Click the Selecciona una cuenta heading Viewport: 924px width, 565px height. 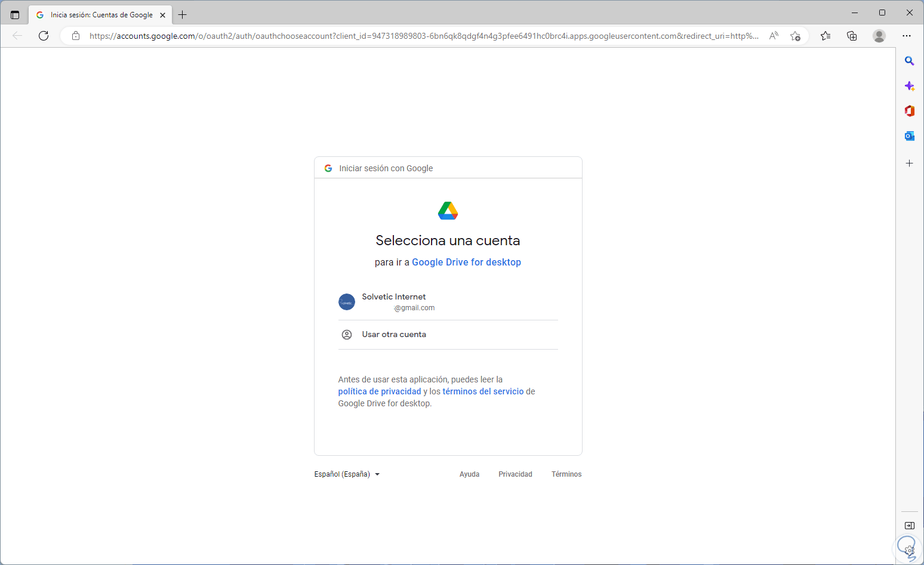pyautogui.click(x=448, y=240)
